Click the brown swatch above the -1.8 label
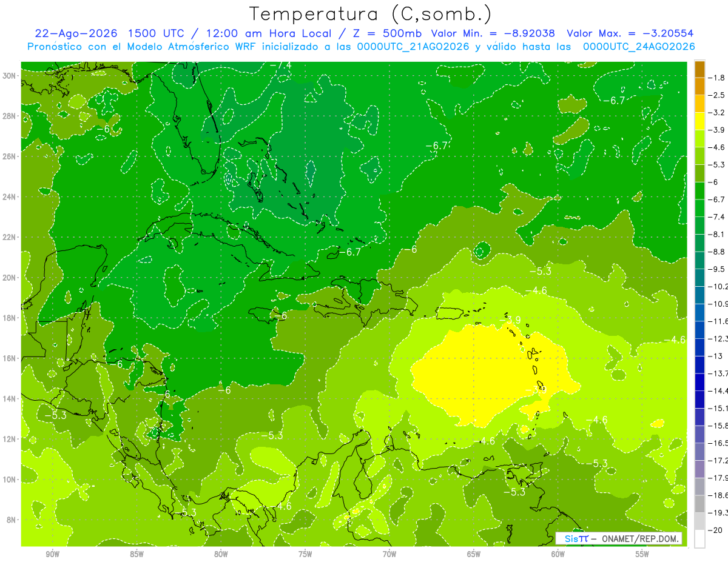Viewport: 728px width, 562px height. point(699,69)
